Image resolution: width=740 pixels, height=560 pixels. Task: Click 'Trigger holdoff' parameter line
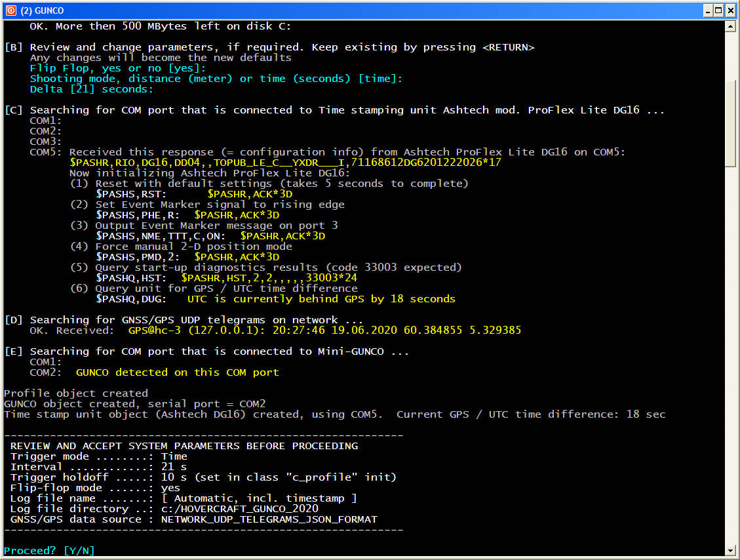pyautogui.click(x=203, y=477)
